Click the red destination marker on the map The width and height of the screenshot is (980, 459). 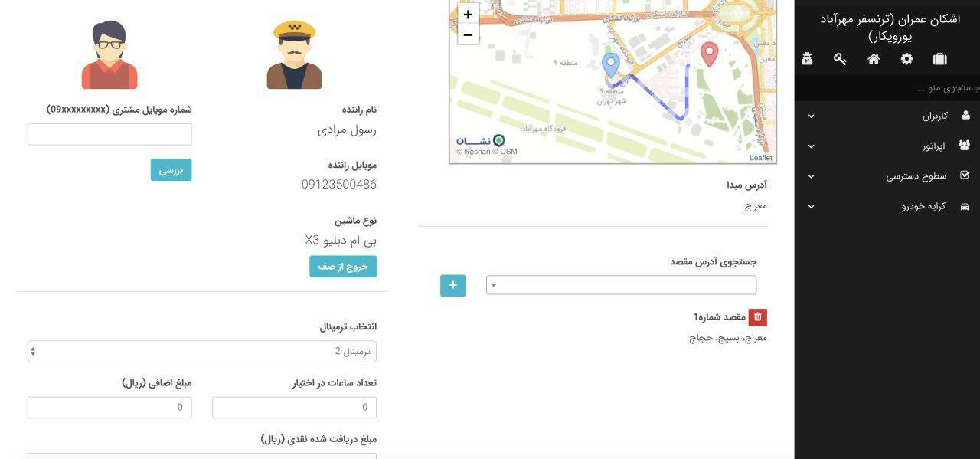tap(710, 54)
